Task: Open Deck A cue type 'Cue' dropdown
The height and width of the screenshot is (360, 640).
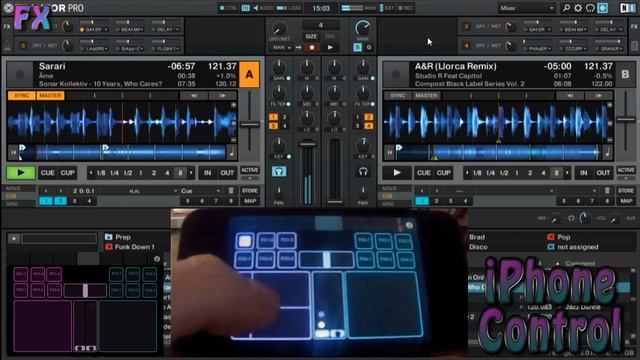Action: 201,191
